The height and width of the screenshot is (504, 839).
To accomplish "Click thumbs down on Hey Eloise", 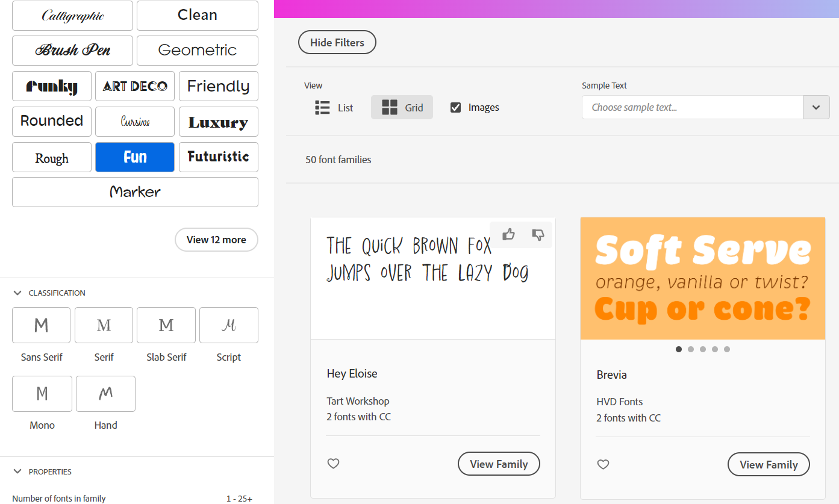I will coord(538,234).
